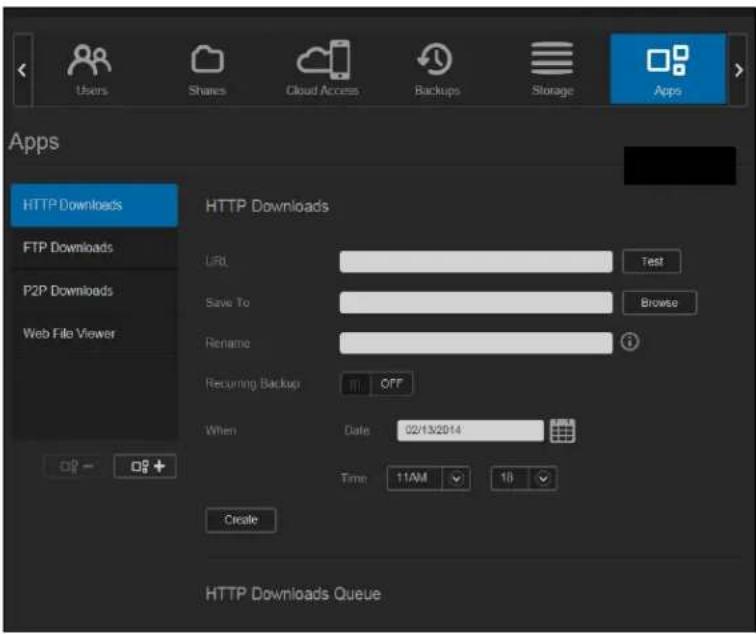The height and width of the screenshot is (634, 756).
Task: Click the Test button next to URL
Action: (x=652, y=261)
